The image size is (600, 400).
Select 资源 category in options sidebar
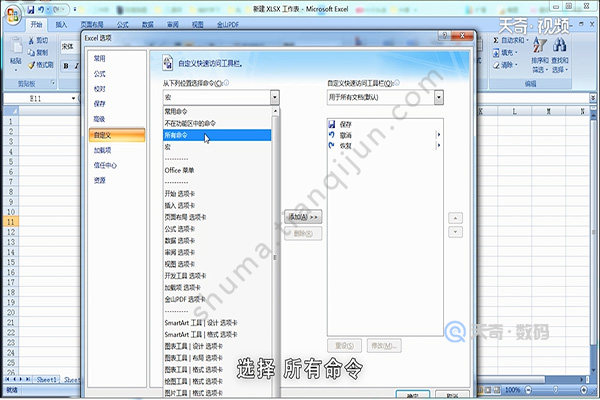click(x=117, y=180)
